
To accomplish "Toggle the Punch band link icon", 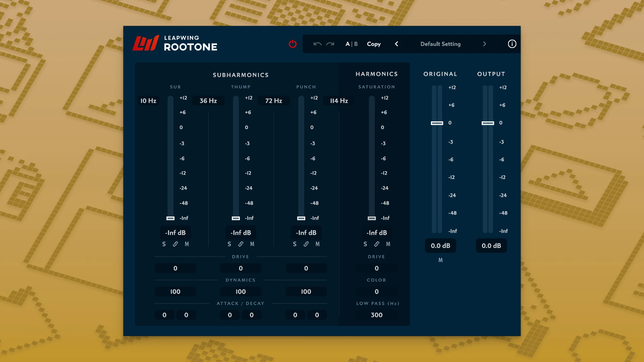I will click(x=306, y=244).
